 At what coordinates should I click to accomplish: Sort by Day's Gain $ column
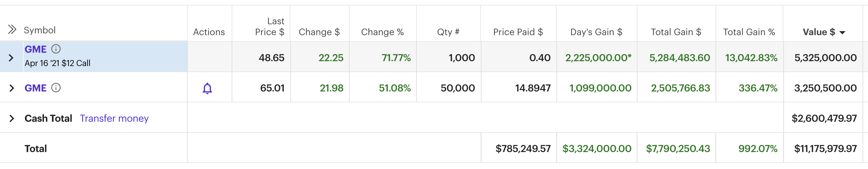[596, 32]
